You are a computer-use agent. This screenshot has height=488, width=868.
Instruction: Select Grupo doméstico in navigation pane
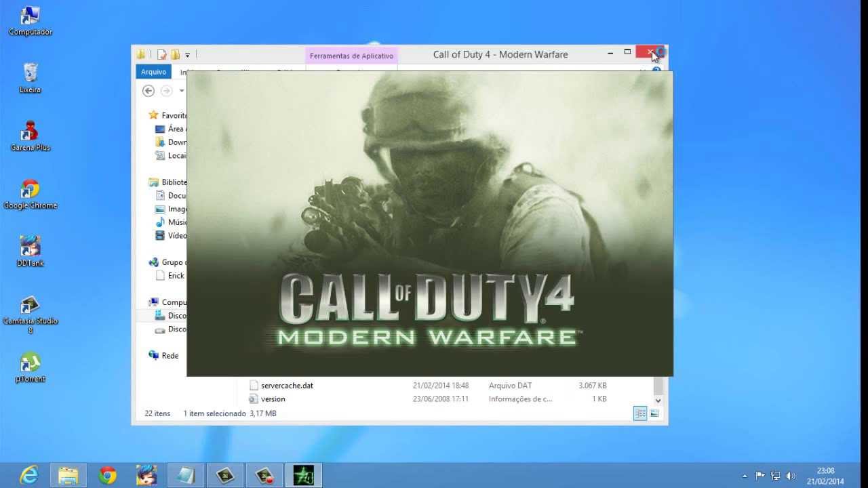[167, 262]
